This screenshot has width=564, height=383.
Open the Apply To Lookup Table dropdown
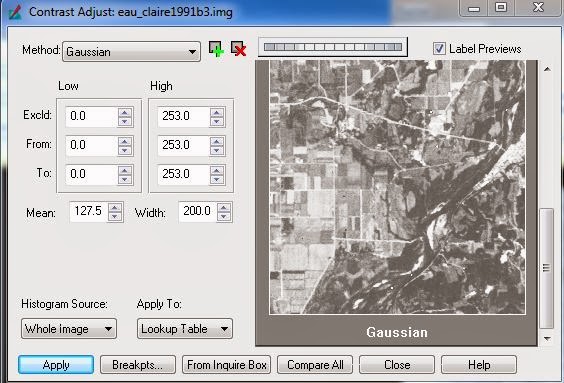pos(185,329)
